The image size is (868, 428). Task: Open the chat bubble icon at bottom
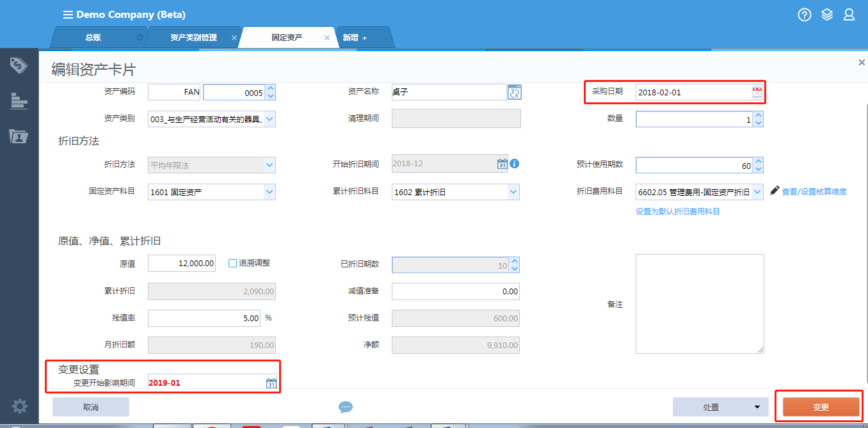[346, 407]
